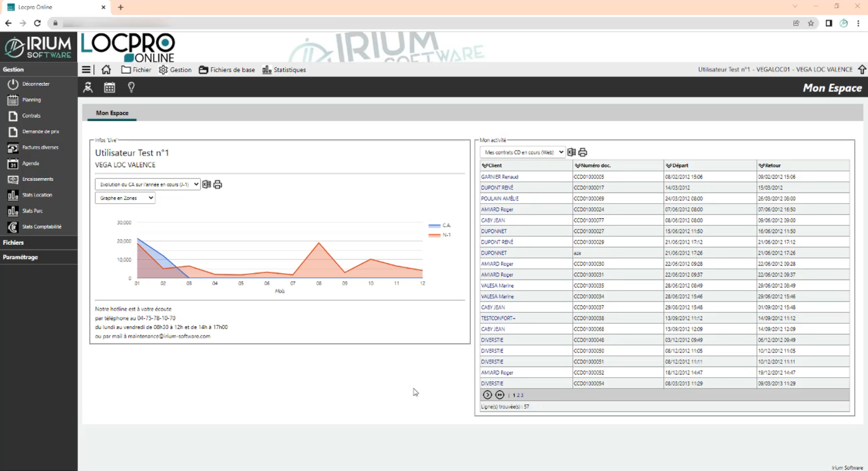
Task: Bookmark this page with star icon
Action: click(811, 23)
